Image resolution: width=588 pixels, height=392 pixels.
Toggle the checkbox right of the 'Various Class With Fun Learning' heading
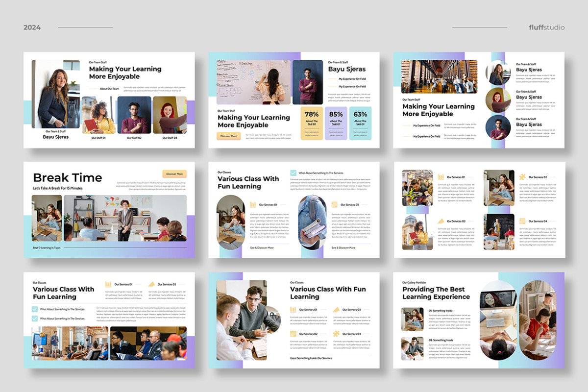click(x=293, y=173)
